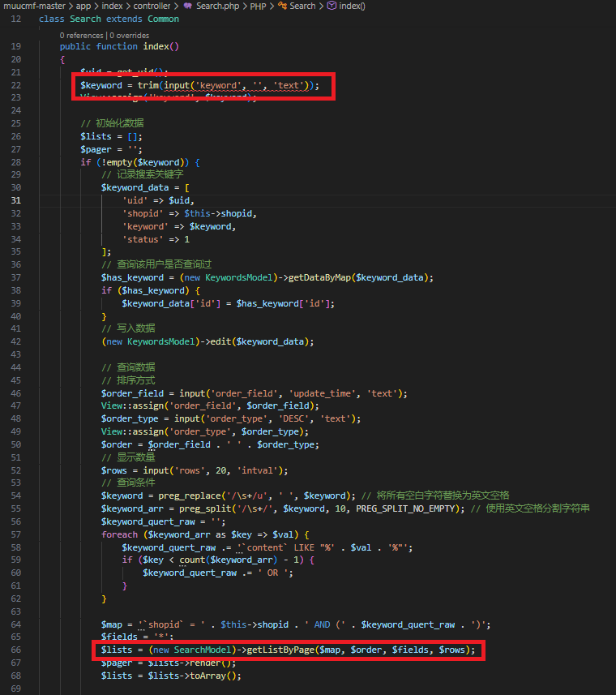Viewport: 616px width, 695px height.
Task: Select the index folder breadcrumb segment
Action: [x=112, y=6]
